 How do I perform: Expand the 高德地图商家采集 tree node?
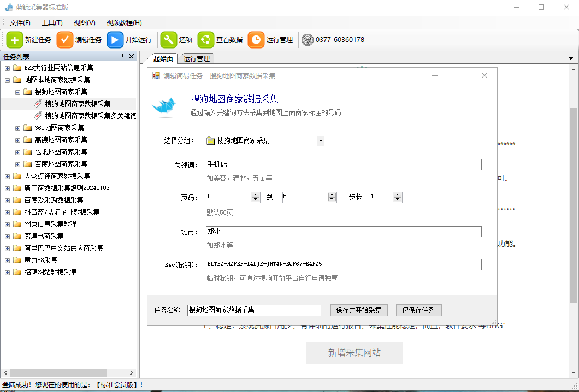click(x=17, y=140)
